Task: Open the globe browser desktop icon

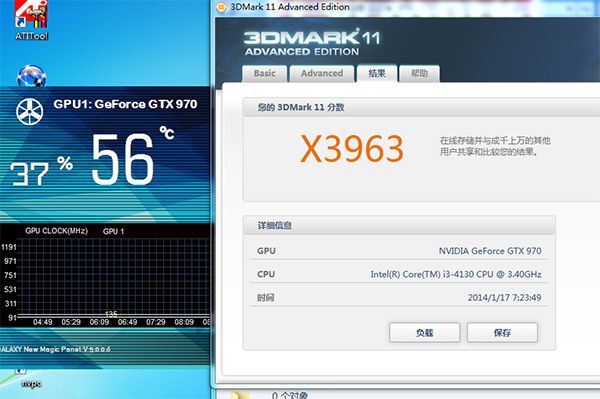Action: (x=31, y=75)
